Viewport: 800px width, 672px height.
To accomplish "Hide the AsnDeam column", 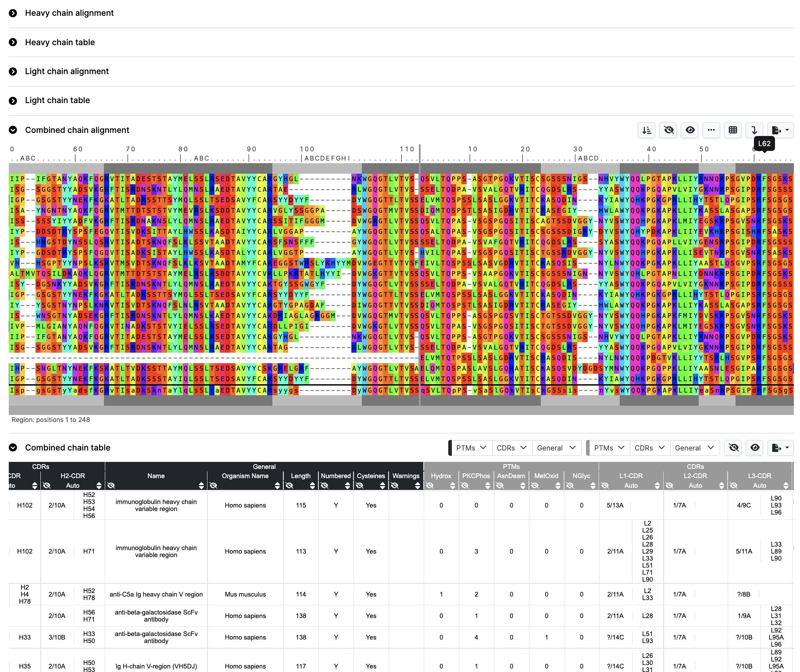I will pos(500,486).
